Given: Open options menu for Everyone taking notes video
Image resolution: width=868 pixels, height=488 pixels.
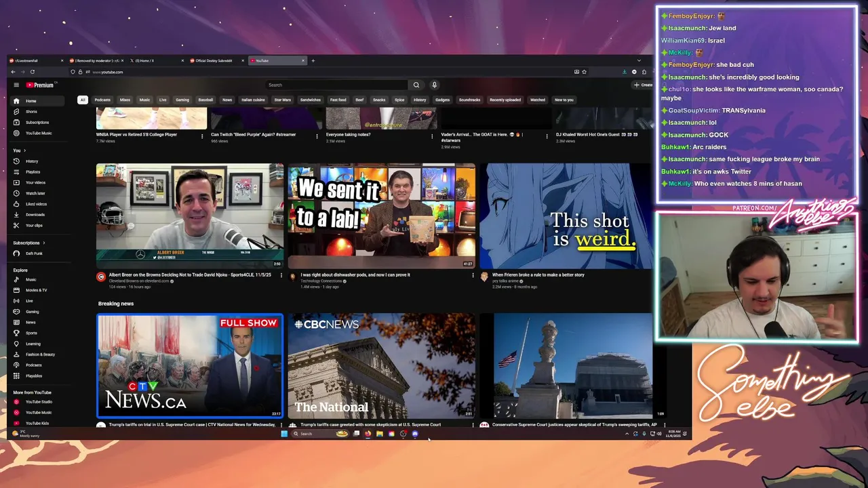Looking at the screenshot, I should (x=432, y=136).
